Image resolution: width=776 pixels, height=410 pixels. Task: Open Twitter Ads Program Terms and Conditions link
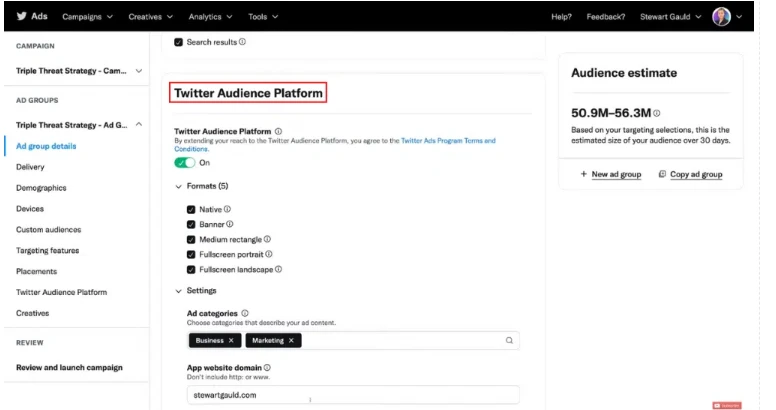448,141
